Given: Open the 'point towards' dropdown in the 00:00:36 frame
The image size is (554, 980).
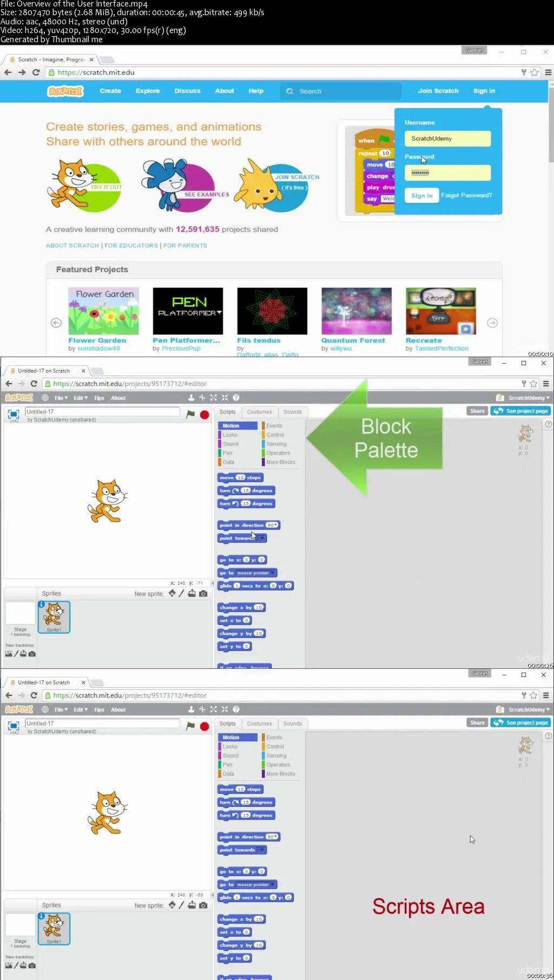Looking at the screenshot, I should [262, 850].
